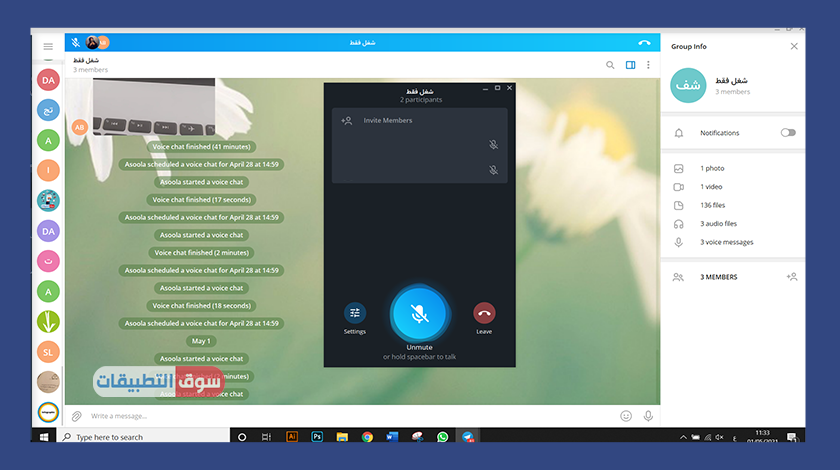The height and width of the screenshot is (470, 840).
Task: Click the AB sender avatar in chat
Action: tap(79, 128)
